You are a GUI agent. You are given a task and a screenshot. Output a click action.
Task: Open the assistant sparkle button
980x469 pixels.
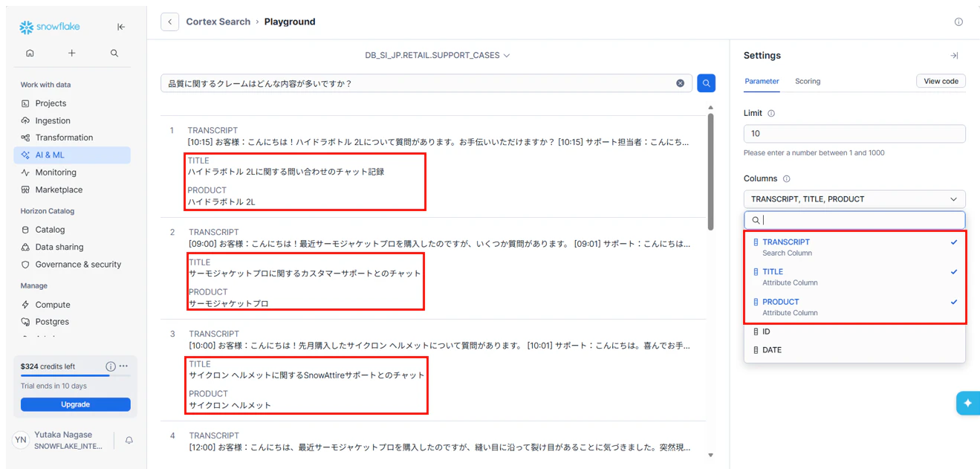[967, 403]
